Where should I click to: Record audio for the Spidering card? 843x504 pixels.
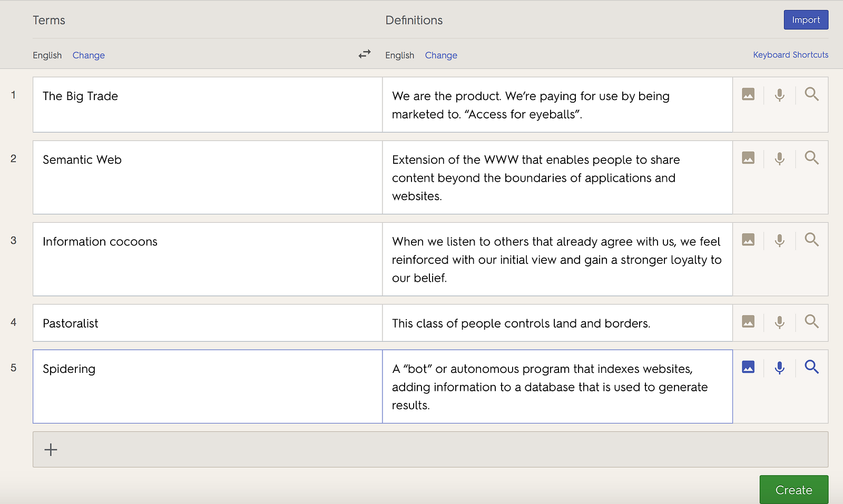pos(780,367)
